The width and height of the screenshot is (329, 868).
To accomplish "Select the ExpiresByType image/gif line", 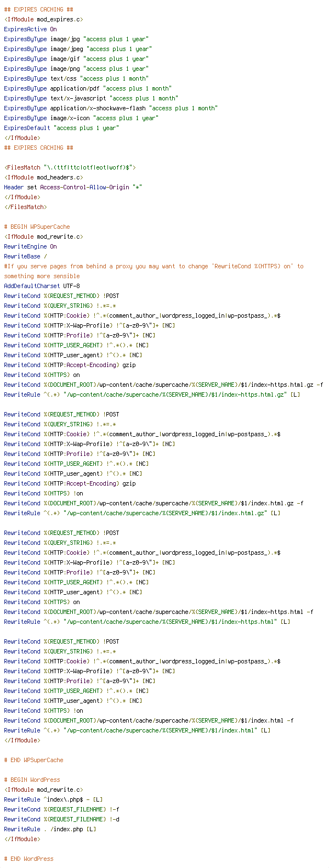I will tap(76, 59).
